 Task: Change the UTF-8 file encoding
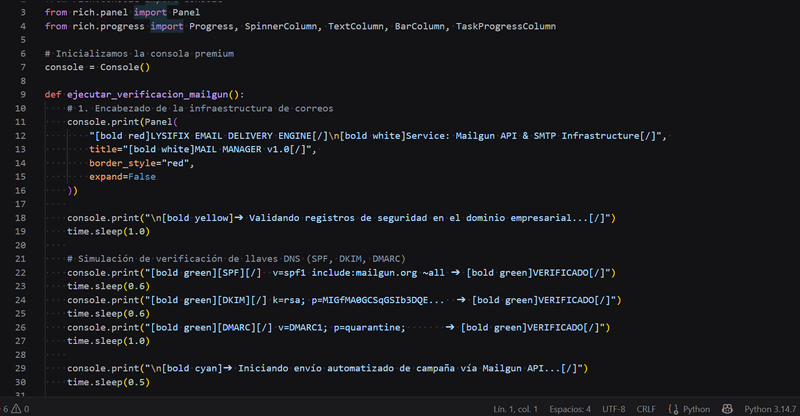click(x=613, y=409)
